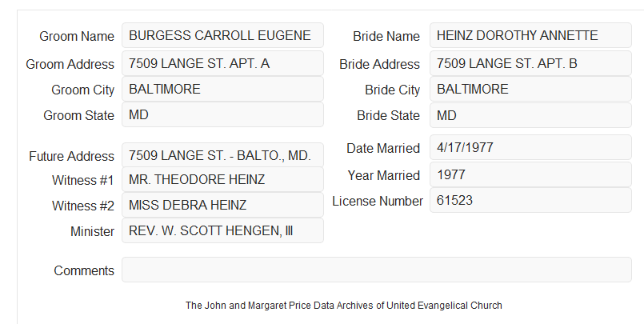Select the Future Address text field
Screen dimensions: 644x324
tap(222, 155)
